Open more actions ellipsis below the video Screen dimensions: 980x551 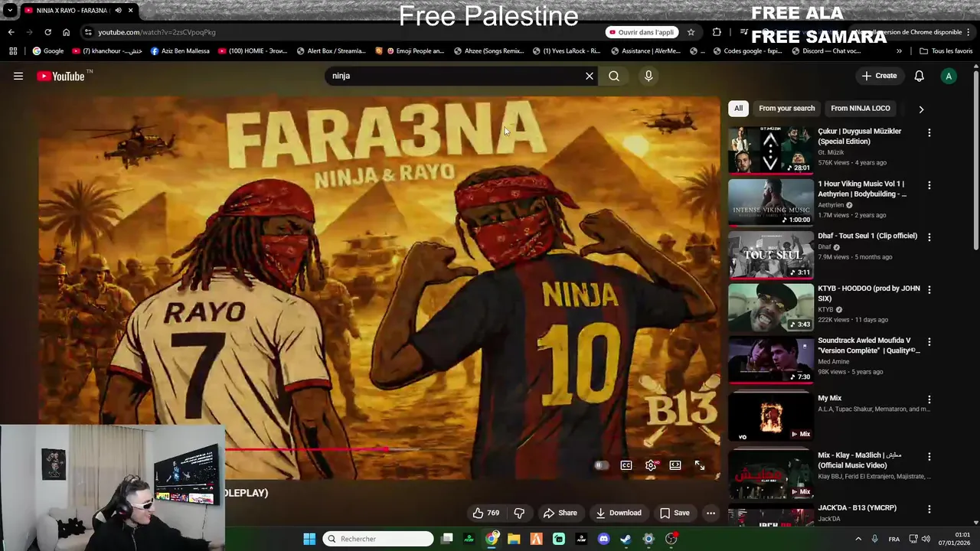coord(710,513)
